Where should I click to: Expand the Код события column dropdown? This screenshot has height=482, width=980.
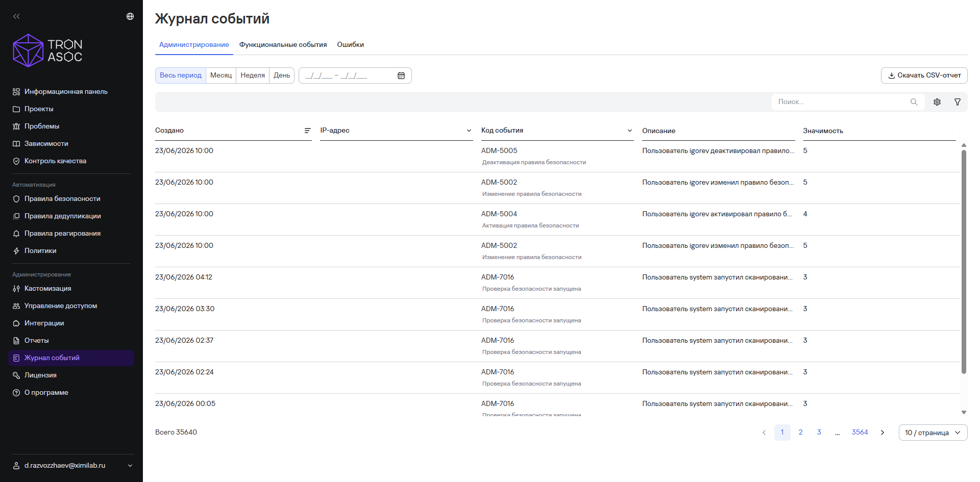(x=629, y=131)
